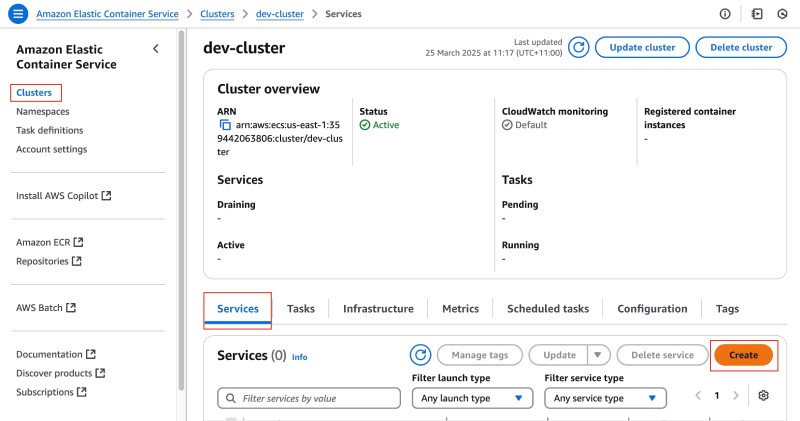Image resolution: width=800 pixels, height=421 pixels.
Task: Open the hamburger navigation menu icon
Action: point(18,14)
